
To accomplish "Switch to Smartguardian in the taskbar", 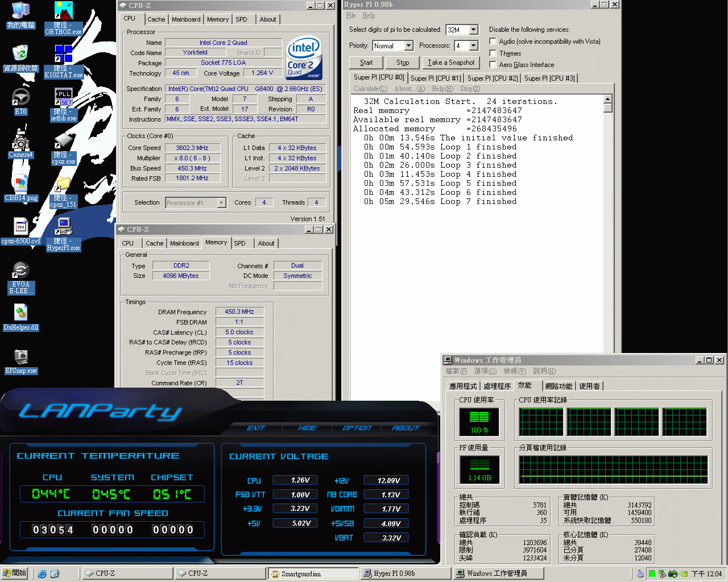I will coord(313,573).
